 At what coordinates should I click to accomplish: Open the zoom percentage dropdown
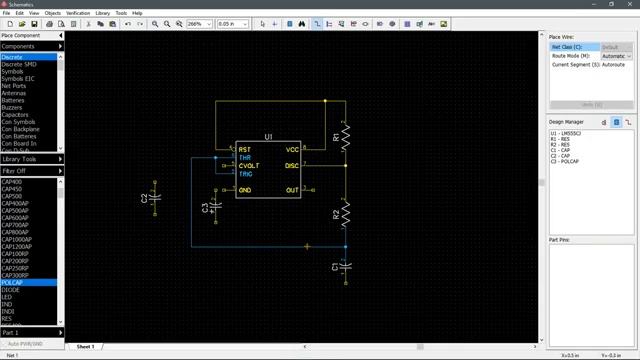pyautogui.click(x=209, y=24)
